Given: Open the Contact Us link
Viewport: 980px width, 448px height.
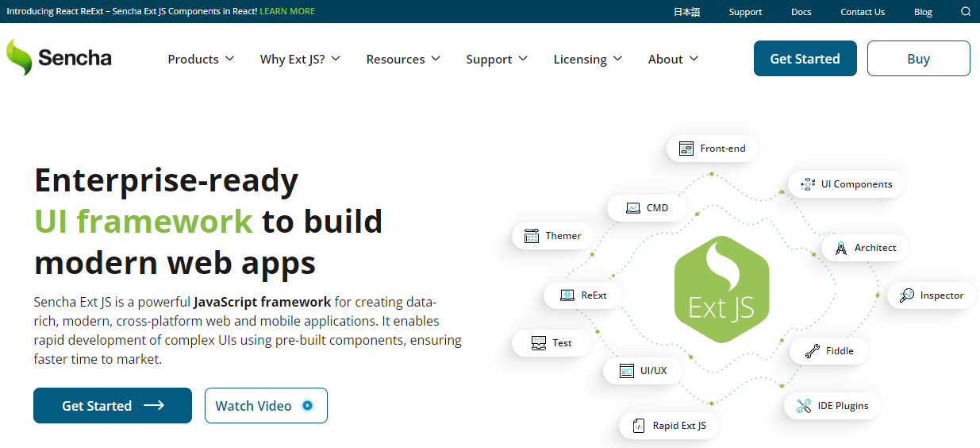Looking at the screenshot, I should 863,12.
